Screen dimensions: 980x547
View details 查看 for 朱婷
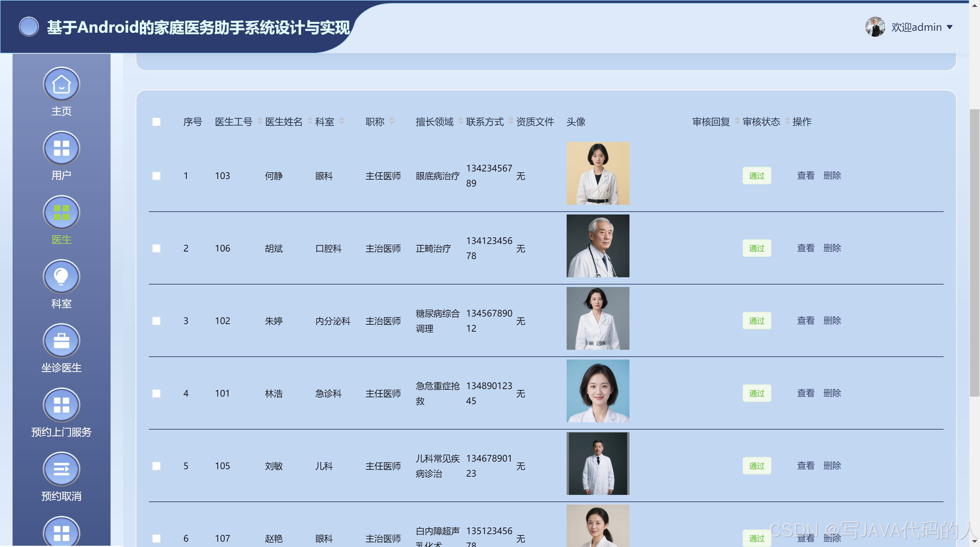806,321
